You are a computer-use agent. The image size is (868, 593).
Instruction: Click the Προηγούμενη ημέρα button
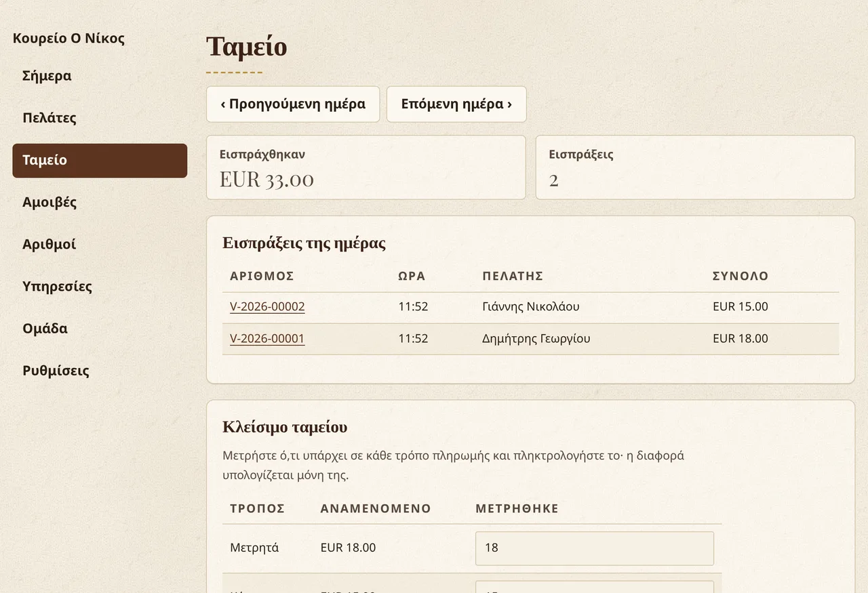(x=293, y=104)
